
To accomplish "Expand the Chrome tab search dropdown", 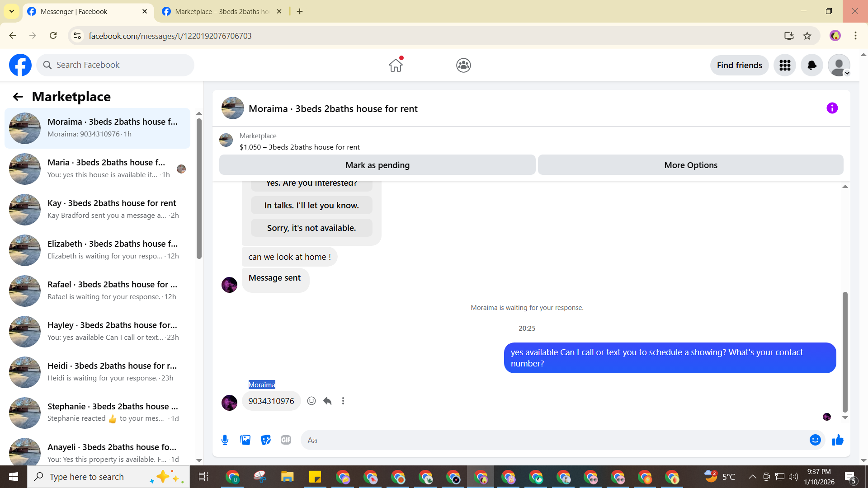I will [12, 11].
